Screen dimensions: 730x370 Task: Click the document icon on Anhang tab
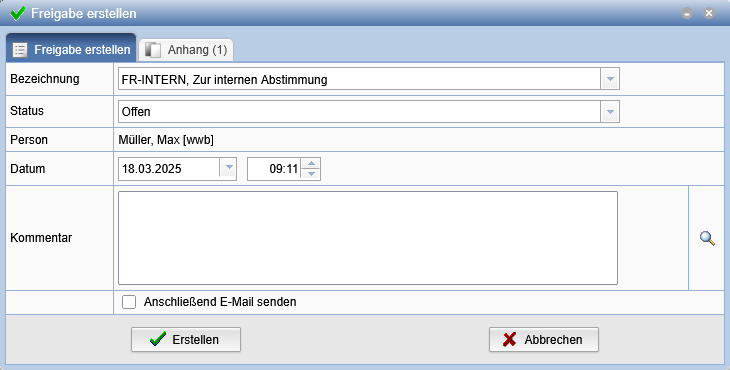point(153,50)
